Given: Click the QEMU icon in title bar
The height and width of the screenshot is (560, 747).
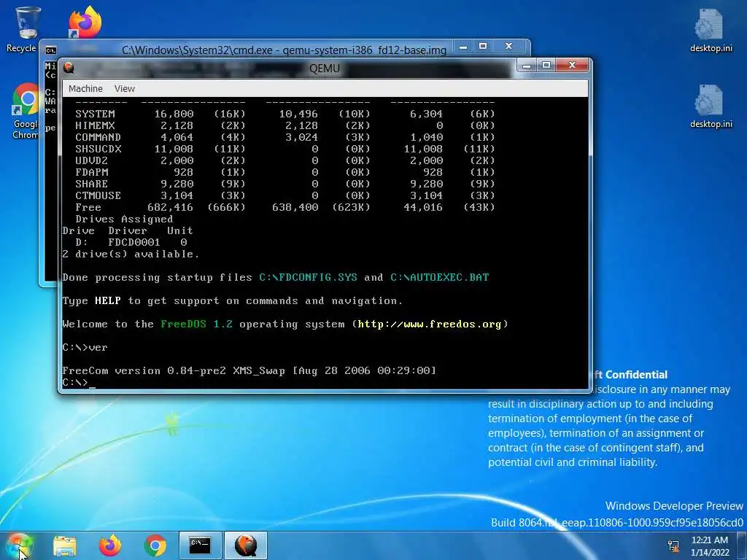Looking at the screenshot, I should tap(69, 68).
